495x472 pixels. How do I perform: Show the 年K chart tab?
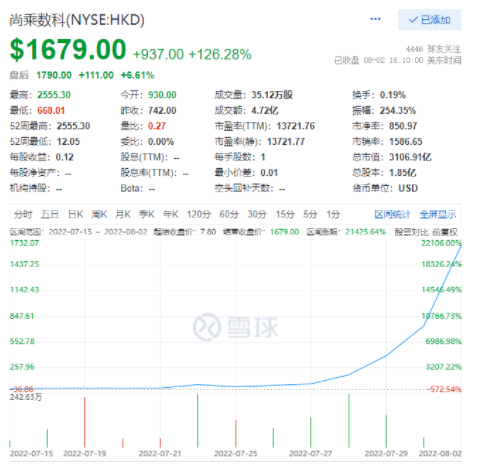[171, 214]
